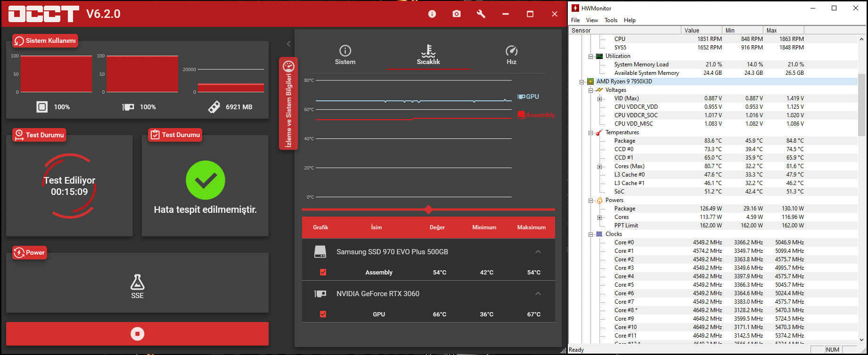Collapse the monitoring panel with the left chevron
This screenshot has width=868, height=355.
click(x=288, y=44)
